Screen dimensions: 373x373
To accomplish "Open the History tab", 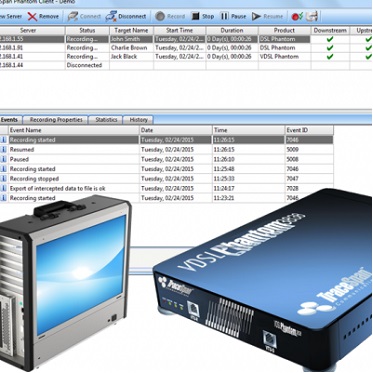I will tap(138, 120).
